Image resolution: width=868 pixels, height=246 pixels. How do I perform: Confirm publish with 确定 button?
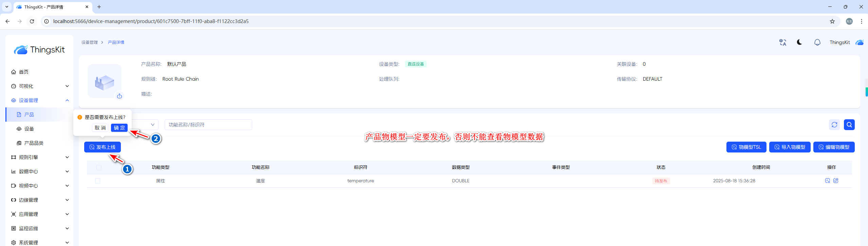(119, 128)
